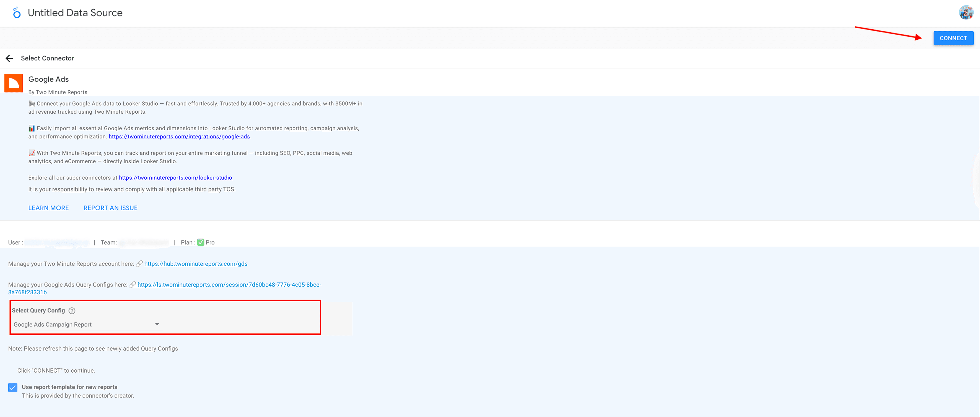
Task: Click the Untitled Data Source title field
Action: pyautogui.click(x=75, y=13)
